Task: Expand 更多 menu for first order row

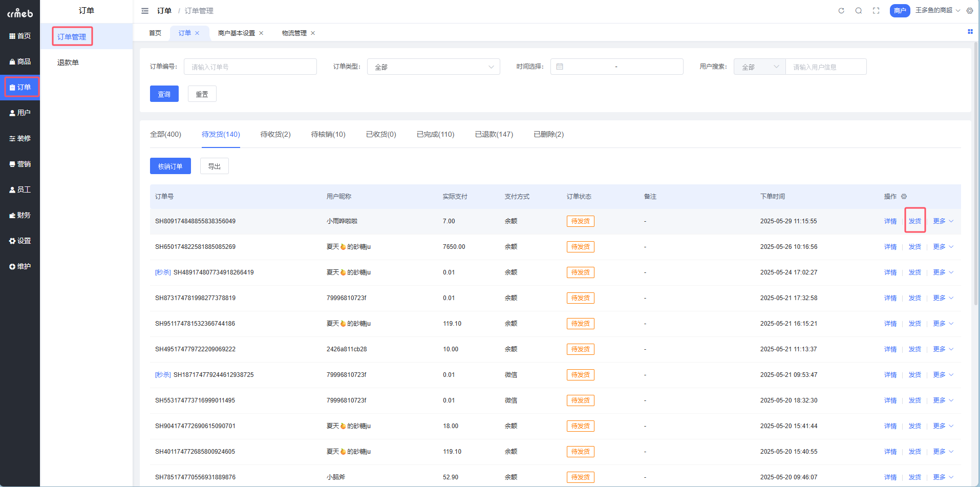Action: pos(943,221)
